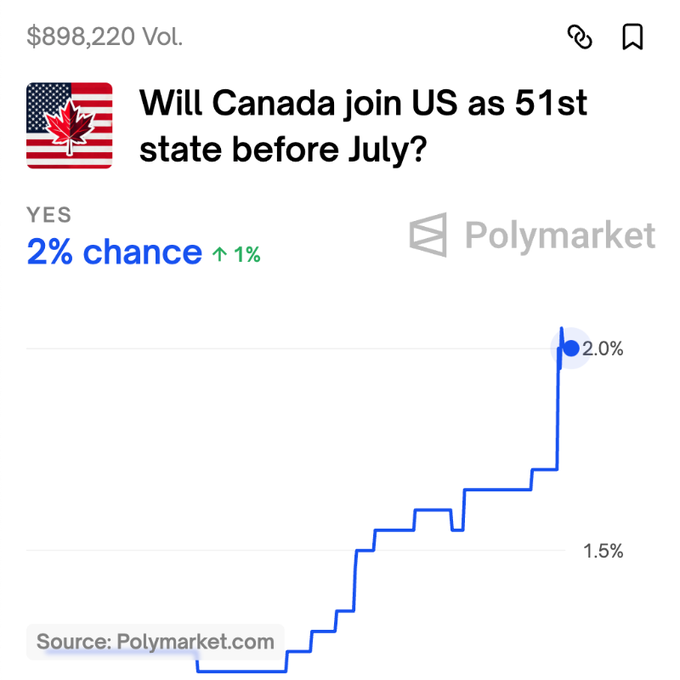Click the maple leaf in the flag icon
This screenshot has height=680, width=680.
(x=69, y=125)
